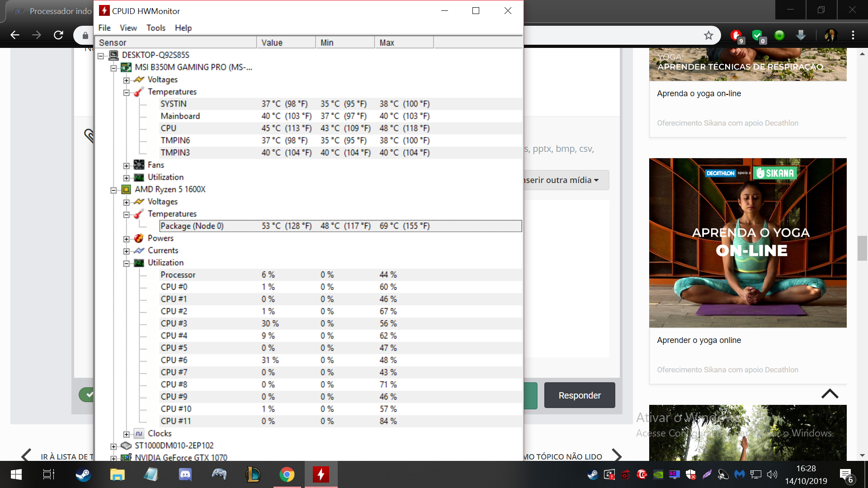Screen dimensions: 868x488
Task: Click the hard drive icon beside ST1000DM010
Action: [126, 446]
